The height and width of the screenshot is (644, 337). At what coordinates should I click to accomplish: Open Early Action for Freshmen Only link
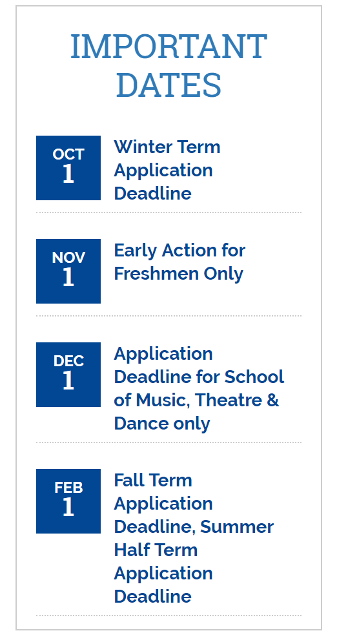pyautogui.click(x=179, y=262)
